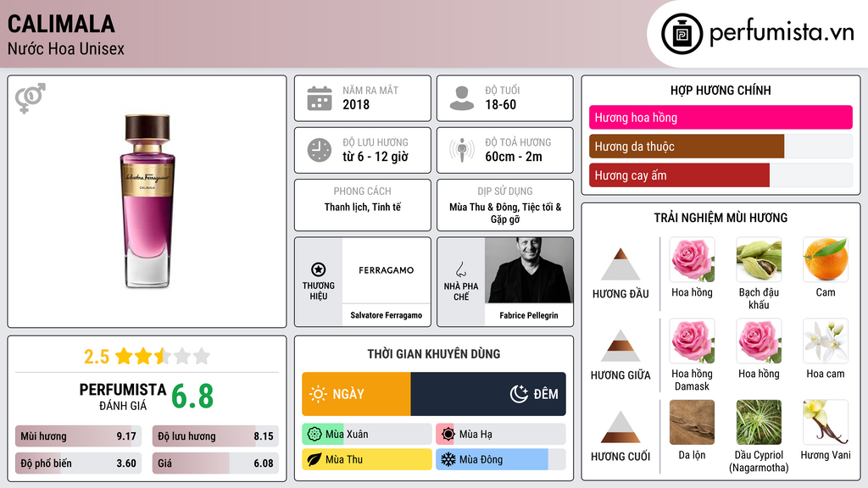The width and height of the screenshot is (868, 488).
Task: Click the longevity value từ 6 - 12 giờ
Action: 376,157
